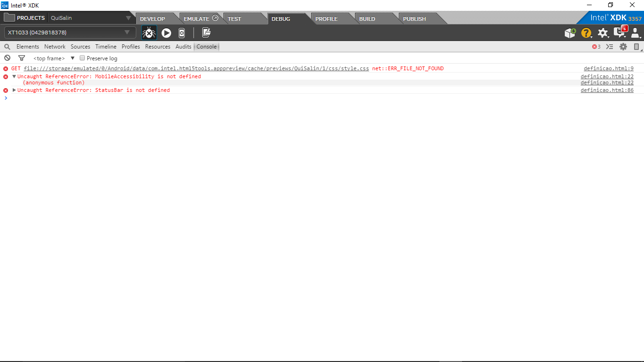Open the Elements devtools panel
The image size is (644, 362).
click(28, 47)
